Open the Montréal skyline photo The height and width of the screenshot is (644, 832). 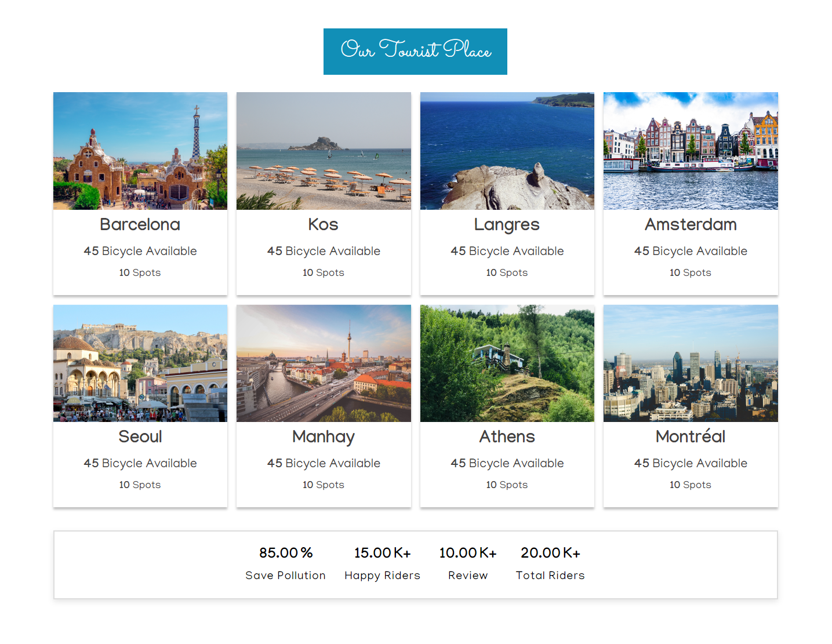pyautogui.click(x=691, y=363)
